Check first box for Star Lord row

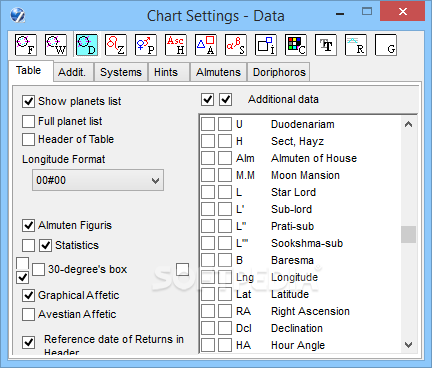point(208,192)
